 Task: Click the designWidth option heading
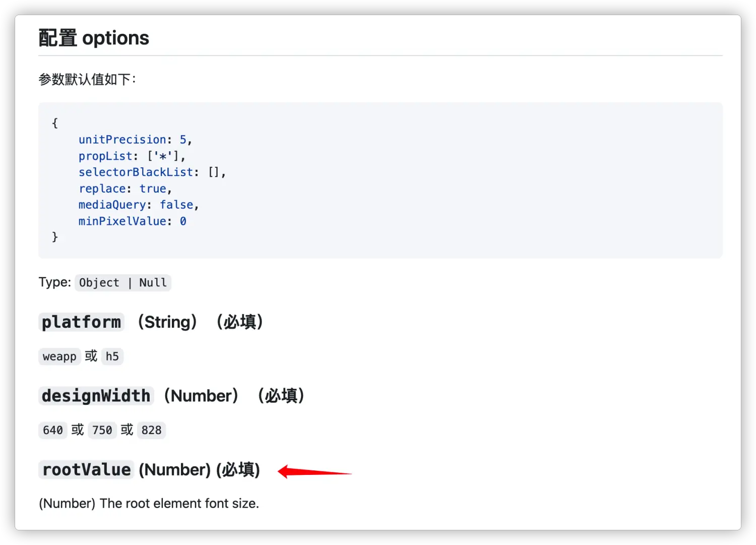coord(96,396)
